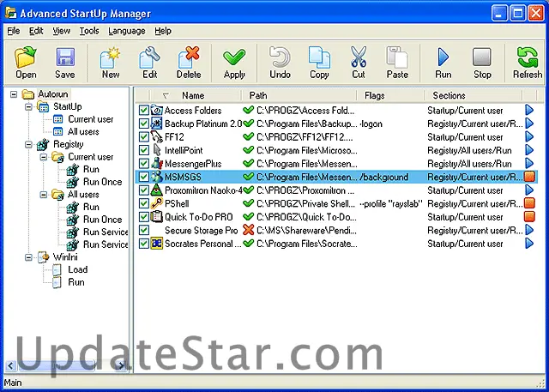Screen dimensions: 549x392
Task: Click the Paste toolbar icon
Action: 397,57
